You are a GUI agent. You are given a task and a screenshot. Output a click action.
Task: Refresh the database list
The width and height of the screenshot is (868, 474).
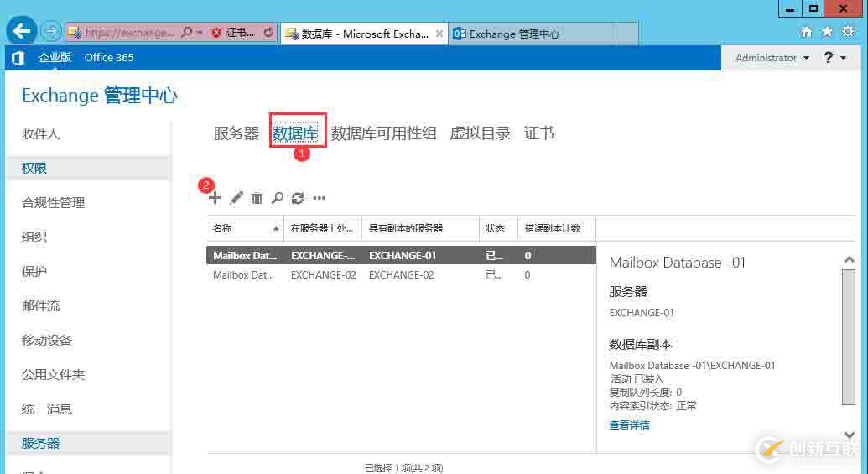click(x=298, y=198)
